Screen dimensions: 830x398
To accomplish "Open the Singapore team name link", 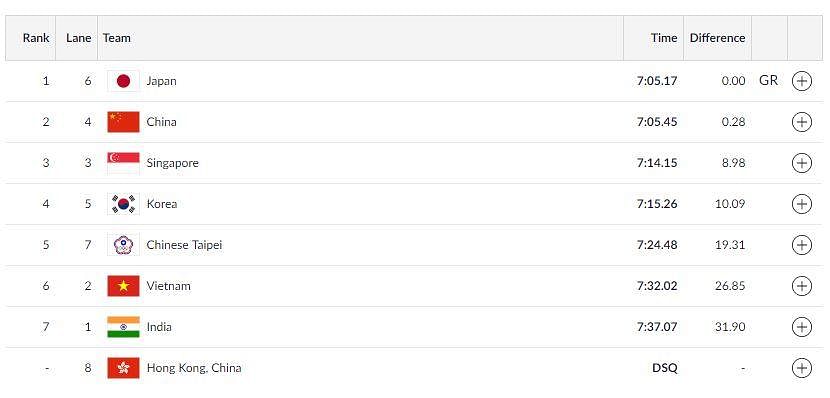I will pos(173,163).
